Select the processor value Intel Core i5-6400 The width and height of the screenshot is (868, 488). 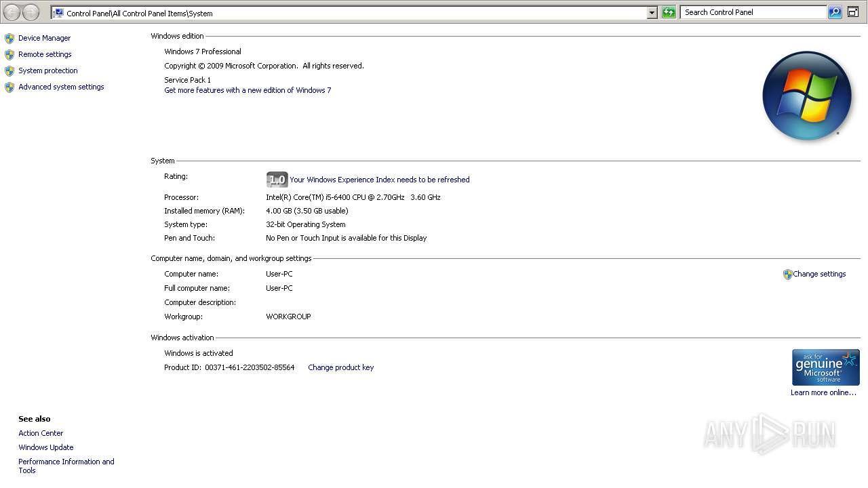pyautogui.click(x=353, y=197)
